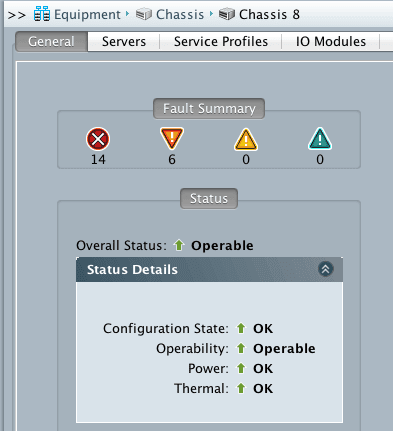
Task: Click the major fault count 6
Action: pos(172,160)
